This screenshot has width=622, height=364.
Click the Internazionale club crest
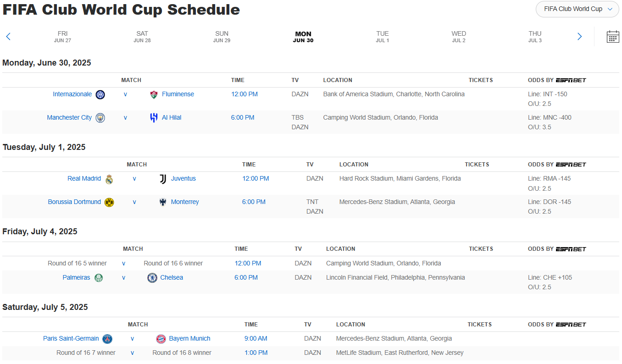point(100,94)
